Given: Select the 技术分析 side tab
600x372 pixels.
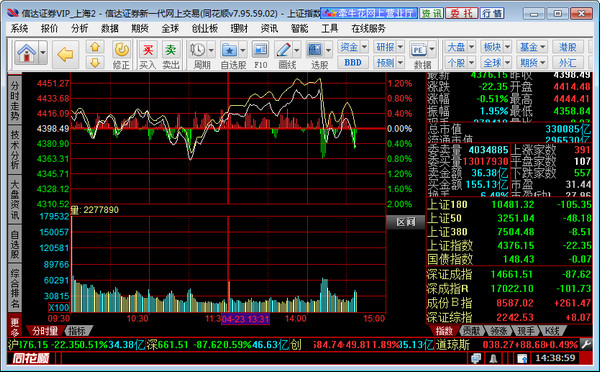Looking at the screenshot, I should (x=15, y=150).
